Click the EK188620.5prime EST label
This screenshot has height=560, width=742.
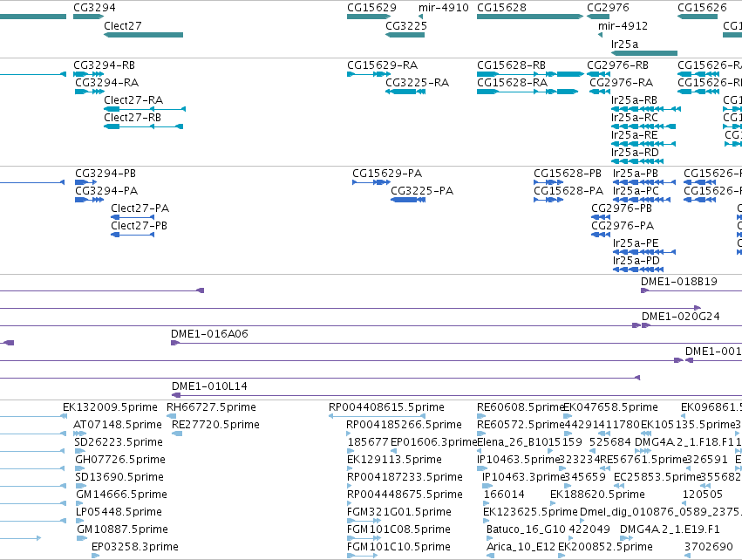pyautogui.click(x=597, y=495)
